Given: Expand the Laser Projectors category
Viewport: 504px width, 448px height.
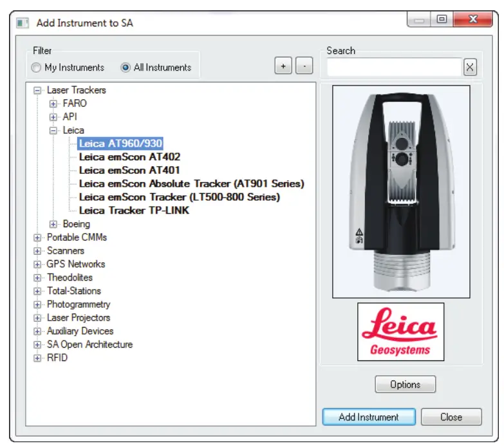Looking at the screenshot, I should click(x=37, y=318).
